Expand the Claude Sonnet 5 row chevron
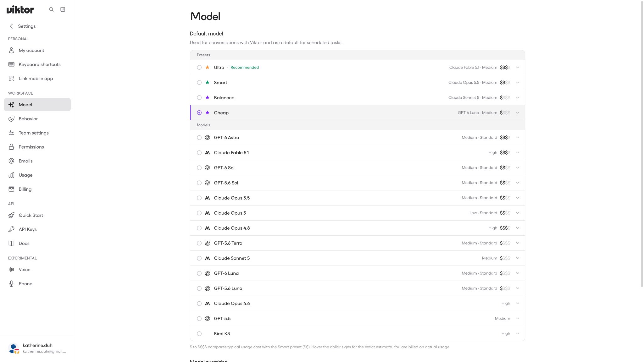The width and height of the screenshot is (644, 362). (518, 258)
